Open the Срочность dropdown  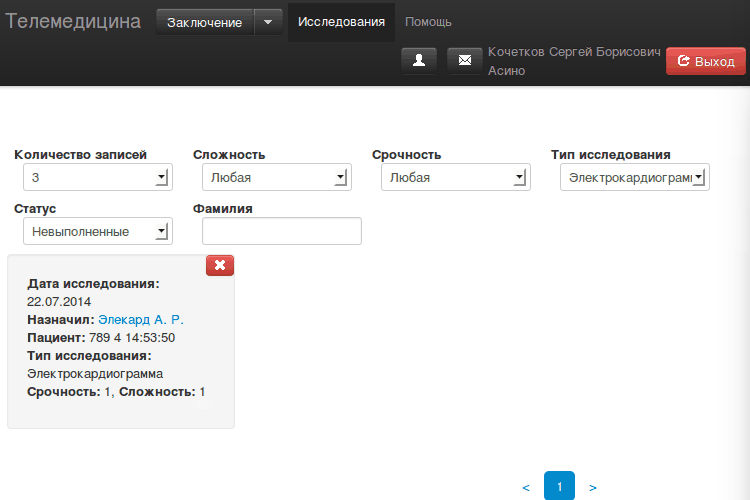pos(456,178)
